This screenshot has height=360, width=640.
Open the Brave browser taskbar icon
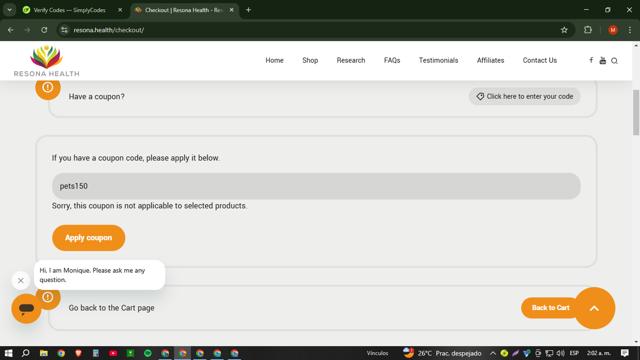tap(78, 353)
